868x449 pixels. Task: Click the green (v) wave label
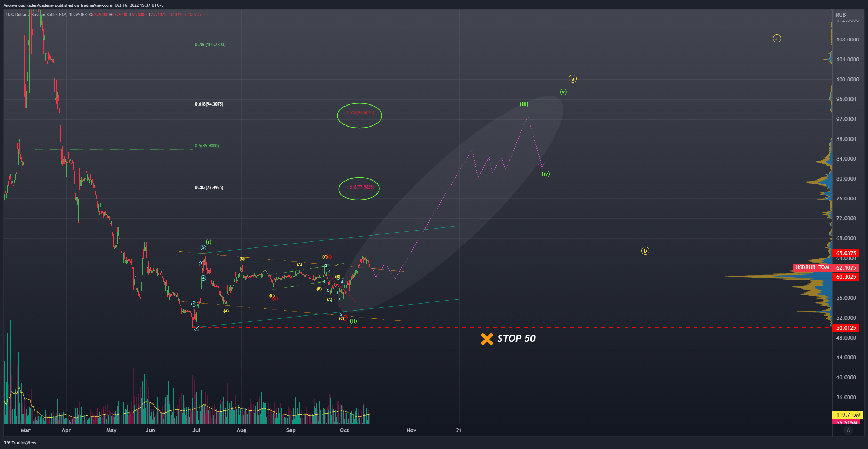pos(563,92)
